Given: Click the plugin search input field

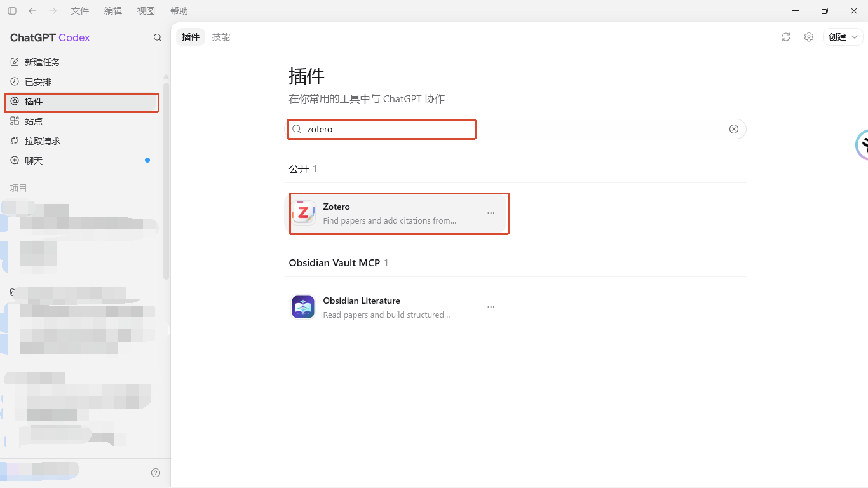Looking at the screenshot, I should 515,129.
